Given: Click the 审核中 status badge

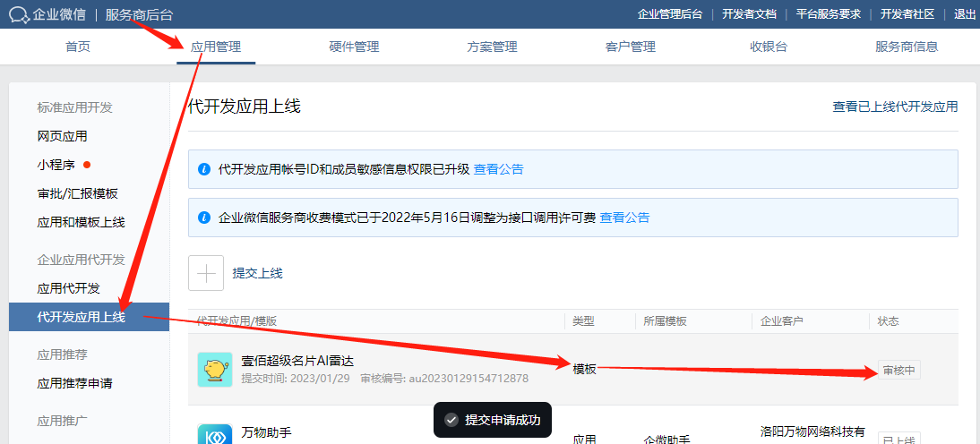Looking at the screenshot, I should (x=899, y=370).
